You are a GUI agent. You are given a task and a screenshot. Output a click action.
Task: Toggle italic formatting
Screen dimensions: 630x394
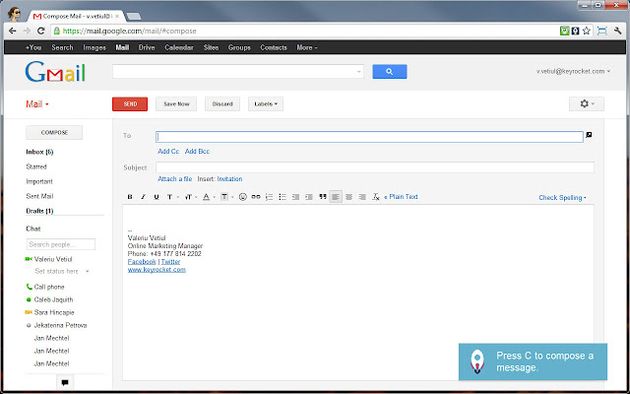click(x=143, y=197)
